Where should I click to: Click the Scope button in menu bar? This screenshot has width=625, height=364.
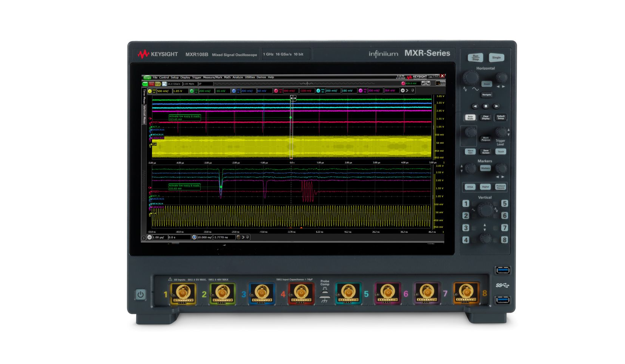(147, 78)
